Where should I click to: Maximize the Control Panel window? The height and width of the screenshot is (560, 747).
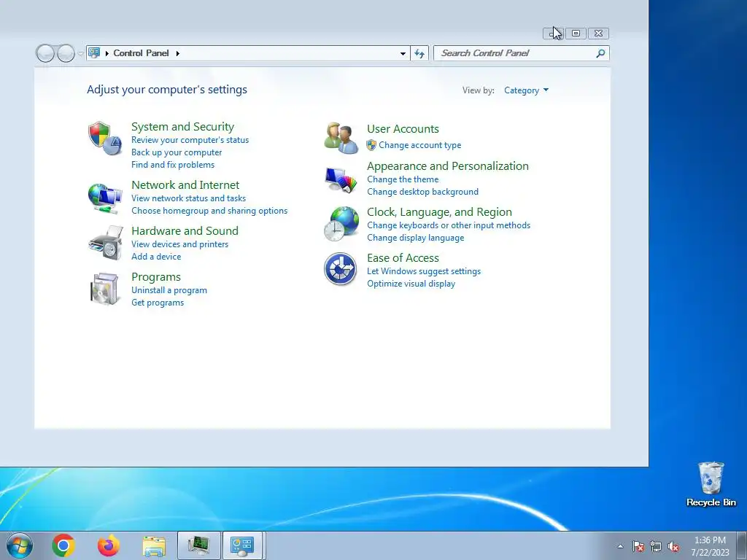(576, 34)
